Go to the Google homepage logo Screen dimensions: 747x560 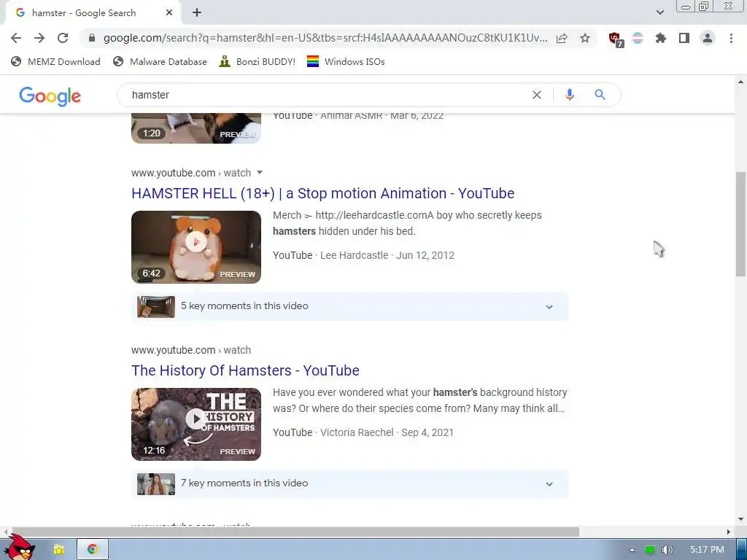click(x=50, y=96)
